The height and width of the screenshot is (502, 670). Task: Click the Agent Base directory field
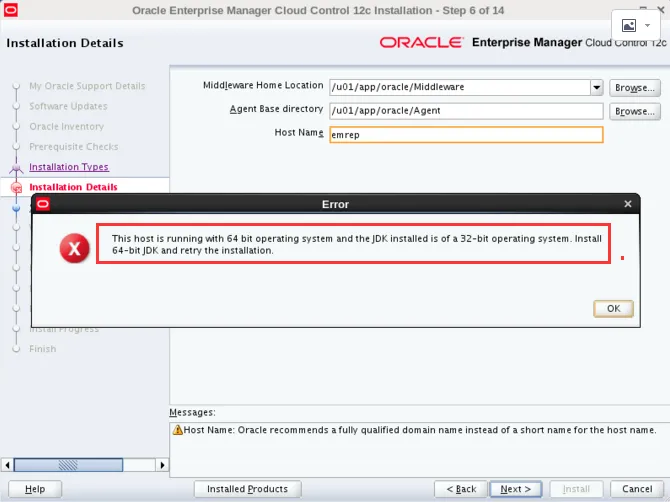click(466, 111)
